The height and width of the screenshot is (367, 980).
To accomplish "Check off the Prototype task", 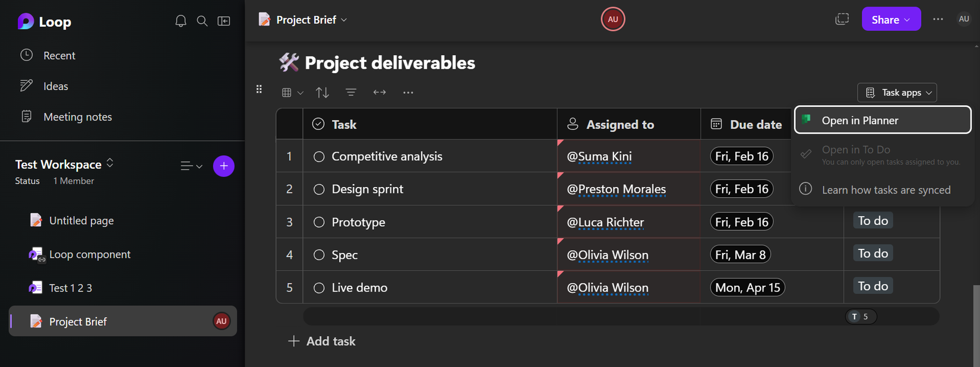I will [x=319, y=222].
